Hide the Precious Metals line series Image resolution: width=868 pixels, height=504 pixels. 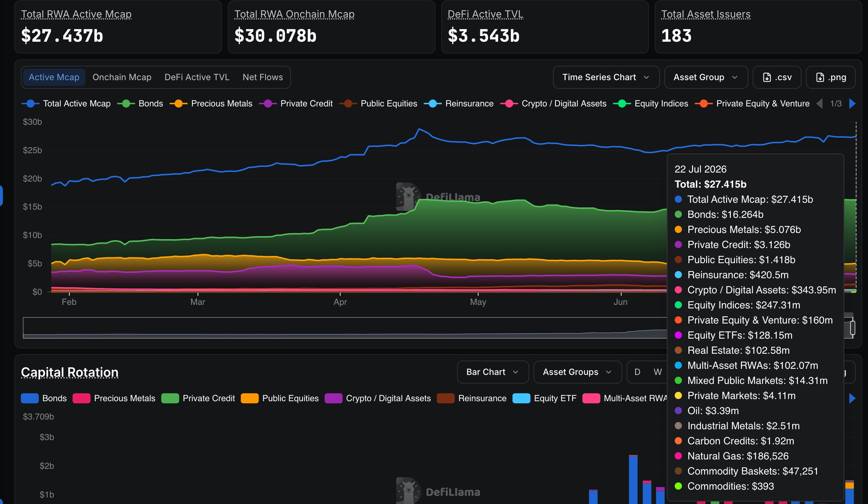point(211,104)
